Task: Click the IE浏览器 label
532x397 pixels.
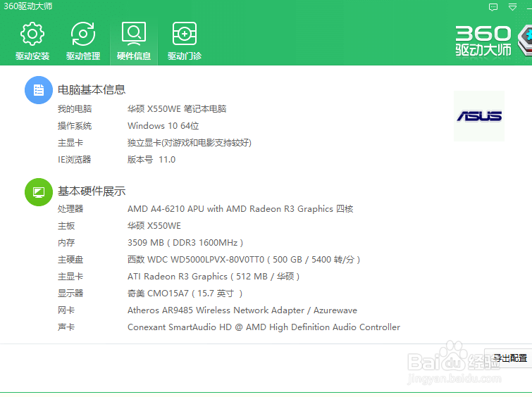Action: [x=74, y=160]
